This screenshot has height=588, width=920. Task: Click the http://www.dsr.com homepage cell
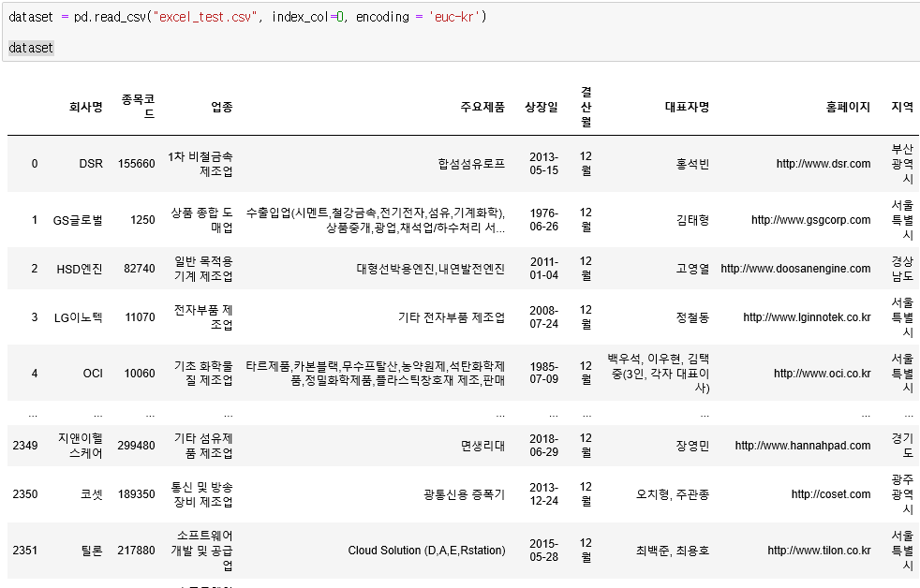point(824,164)
